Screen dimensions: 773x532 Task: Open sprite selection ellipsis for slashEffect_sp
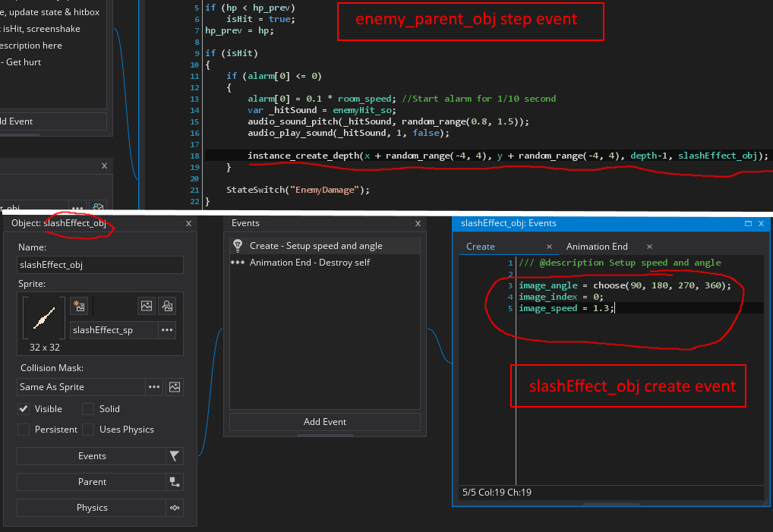click(x=167, y=330)
